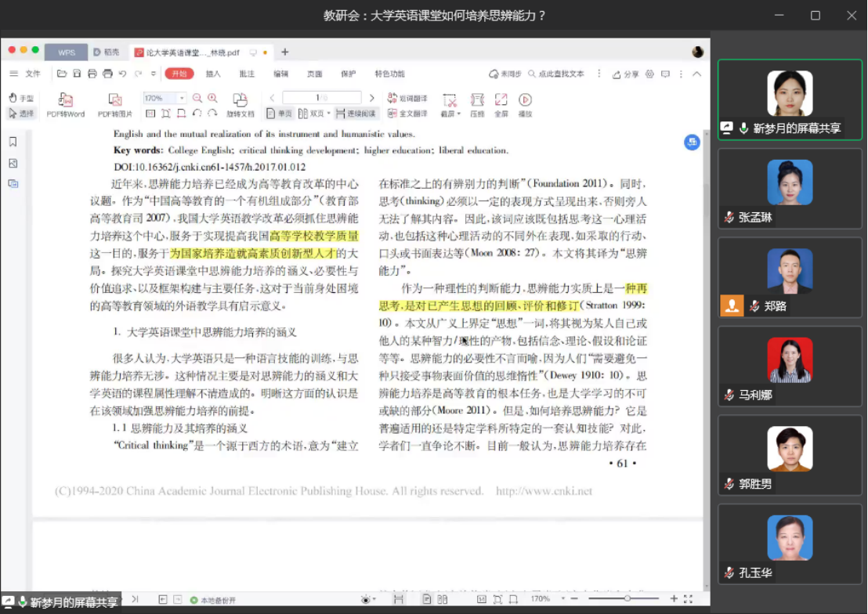Undo the last action

pyautogui.click(x=122, y=74)
